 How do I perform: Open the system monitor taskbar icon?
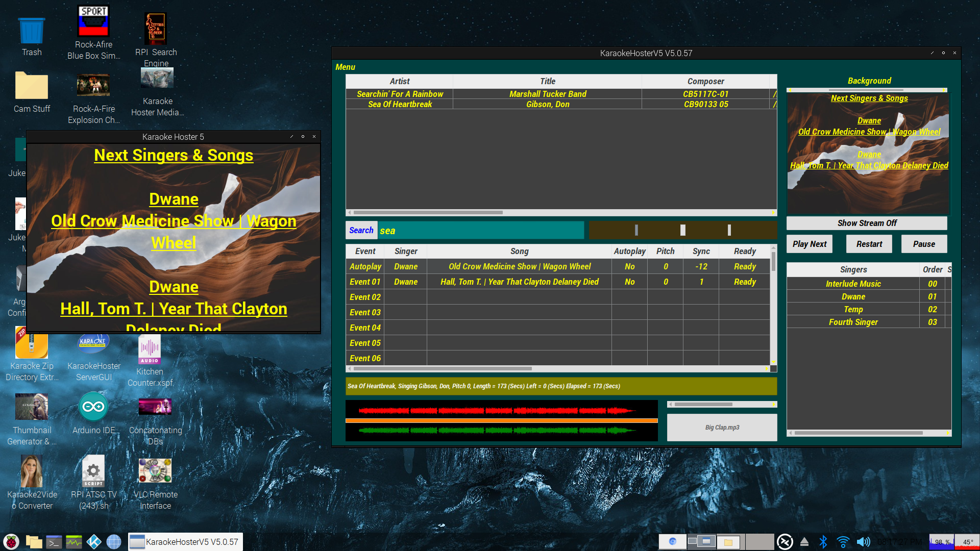tap(74, 542)
